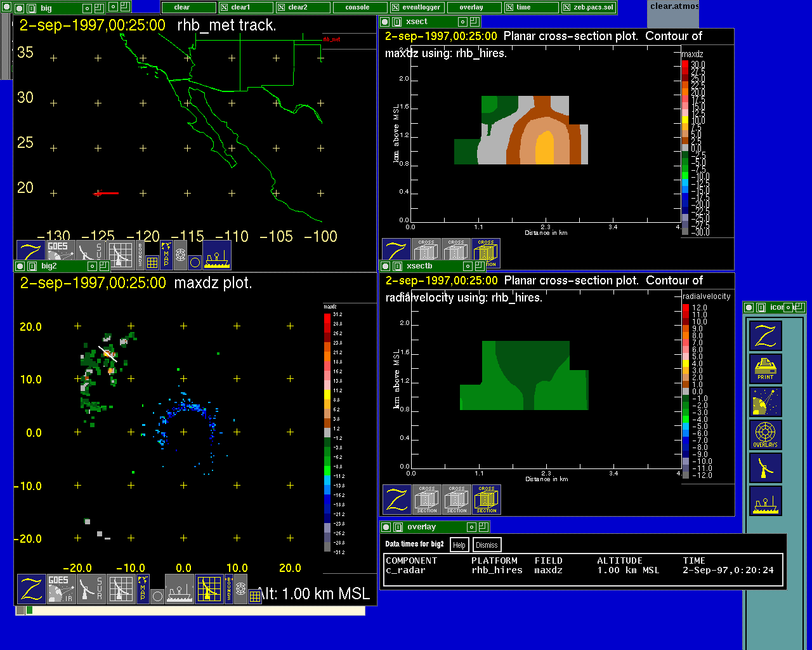This screenshot has width=812, height=650.
Task: Select the console item in top bar
Action: [358, 8]
